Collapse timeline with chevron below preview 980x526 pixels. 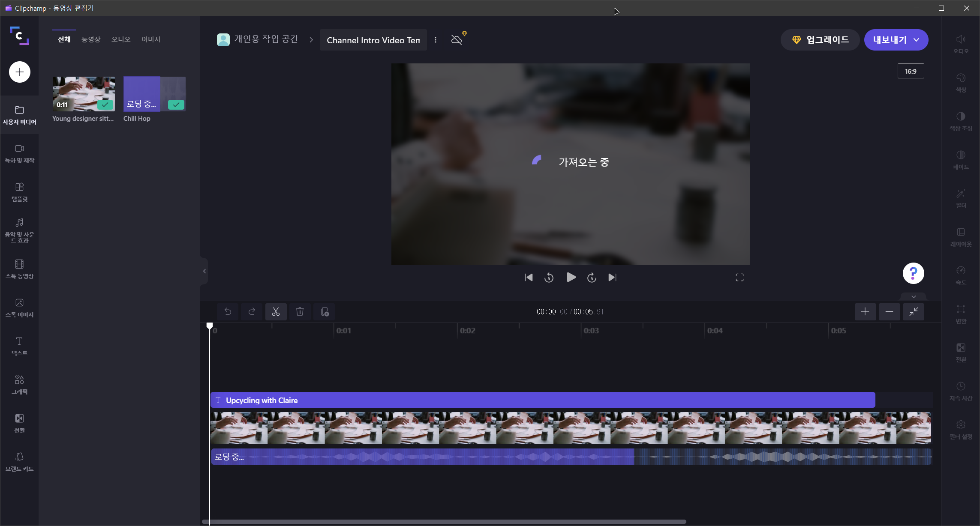click(x=913, y=296)
